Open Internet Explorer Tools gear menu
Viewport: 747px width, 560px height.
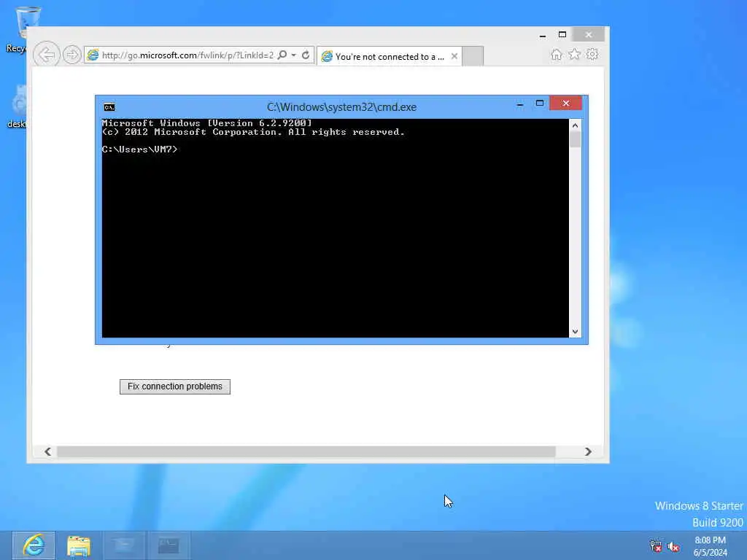pos(592,54)
